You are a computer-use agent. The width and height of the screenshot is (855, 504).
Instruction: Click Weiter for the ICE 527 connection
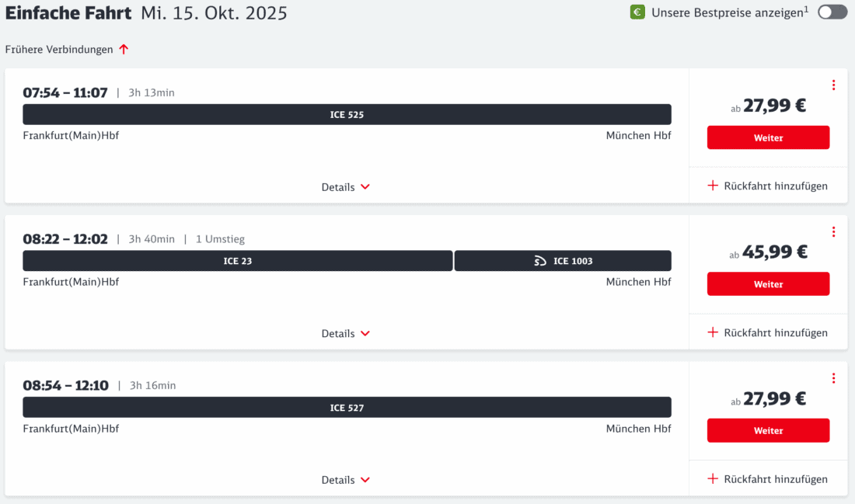768,430
